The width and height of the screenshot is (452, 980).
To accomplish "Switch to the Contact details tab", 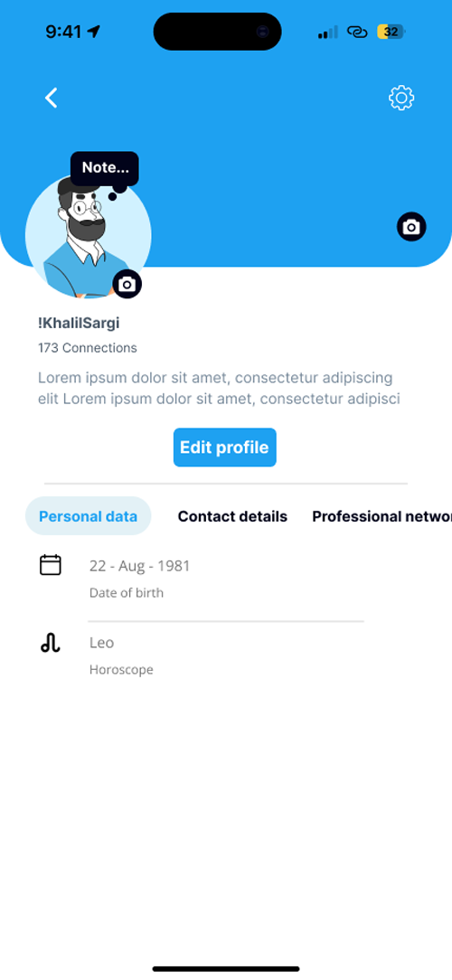I will [x=232, y=516].
